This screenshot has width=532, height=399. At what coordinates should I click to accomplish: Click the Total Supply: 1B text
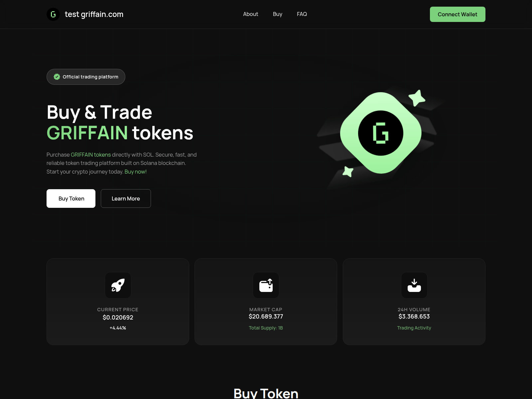click(266, 328)
